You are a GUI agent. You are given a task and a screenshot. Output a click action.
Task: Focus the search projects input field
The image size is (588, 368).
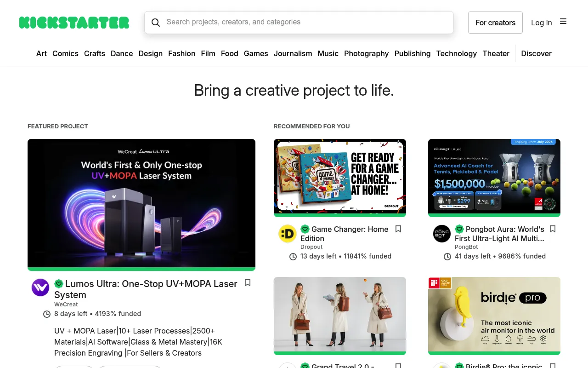[x=299, y=23]
